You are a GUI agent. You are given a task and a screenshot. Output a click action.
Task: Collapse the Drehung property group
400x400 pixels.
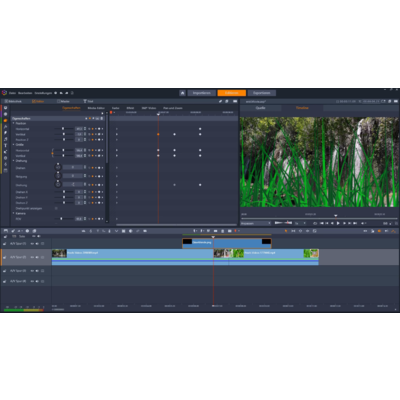tap(14, 161)
